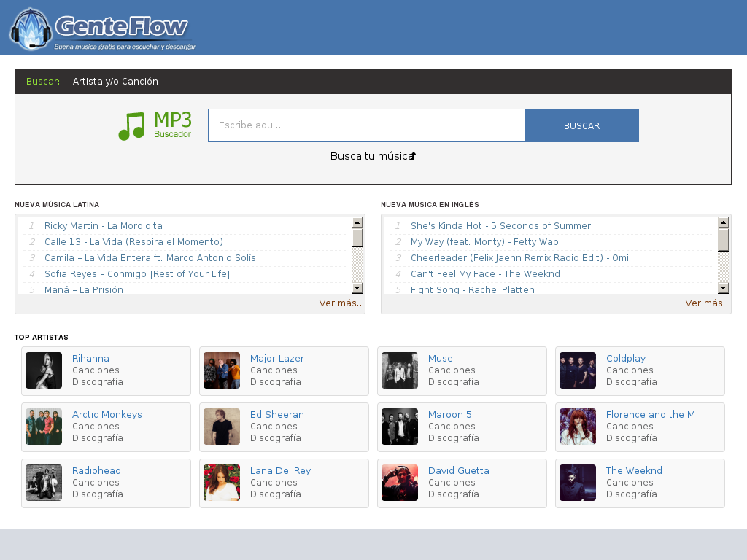Open the Ed Sheeran artist page
Screen dimensions: 747x560
pos(277,414)
